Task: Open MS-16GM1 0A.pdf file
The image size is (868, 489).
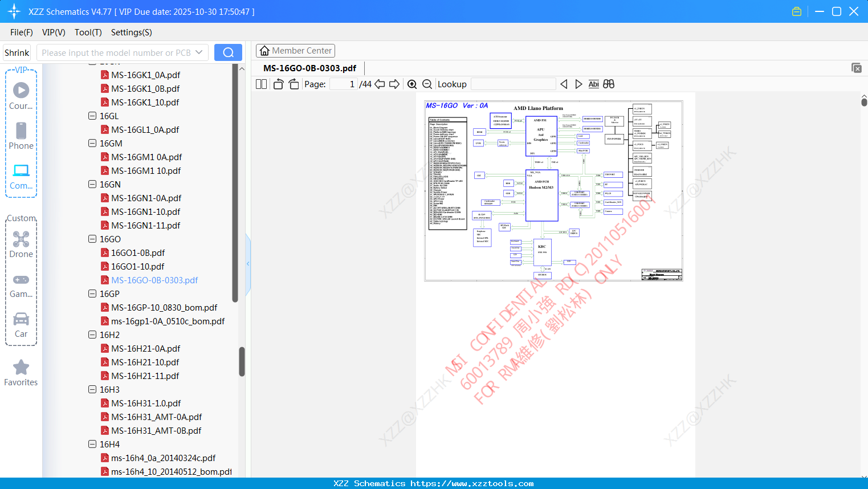Action: coord(146,157)
